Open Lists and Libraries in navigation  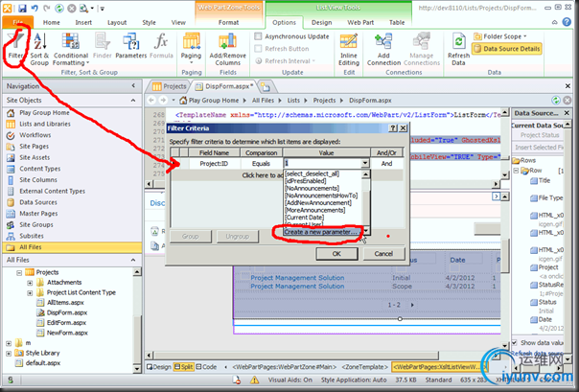click(x=45, y=124)
